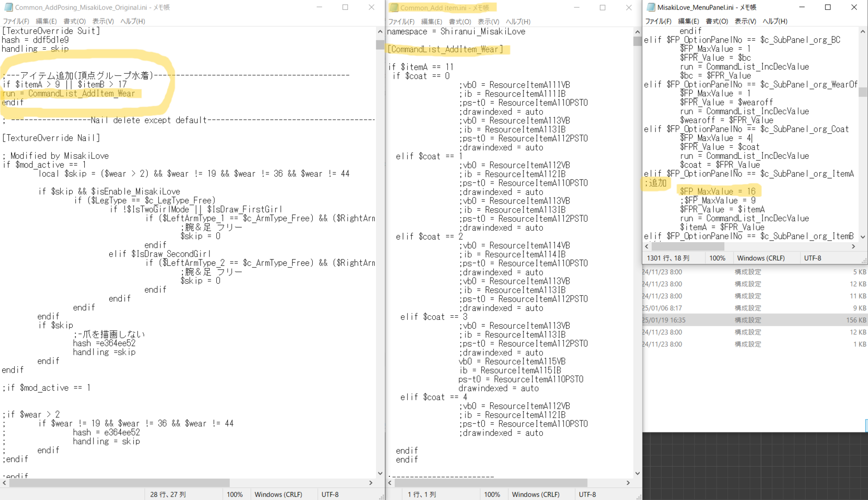The width and height of the screenshot is (868, 500).
Task: Click 'run = CommandList_AddItem_Wear' line
Action: pyautogui.click(x=69, y=94)
